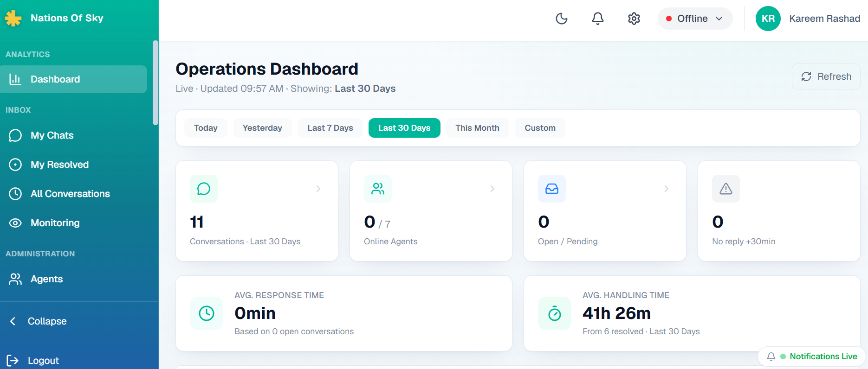Click the warning triangle on No reply card

(x=726, y=189)
